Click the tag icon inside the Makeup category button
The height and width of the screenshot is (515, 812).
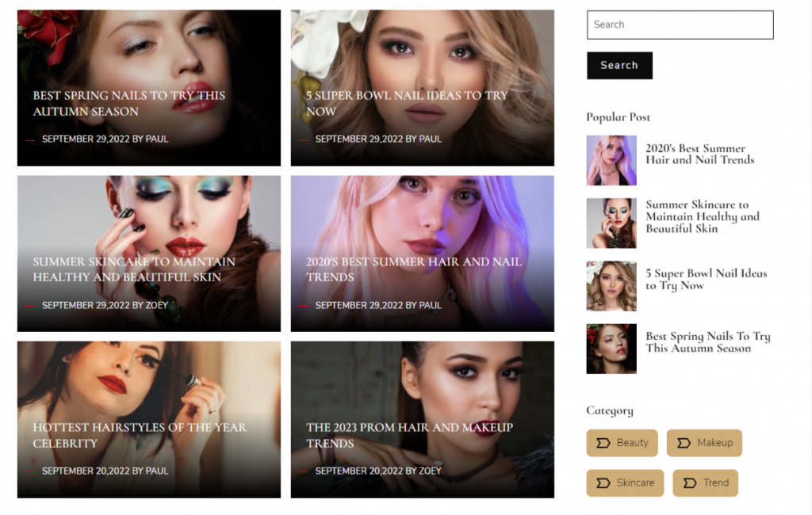[683, 443]
